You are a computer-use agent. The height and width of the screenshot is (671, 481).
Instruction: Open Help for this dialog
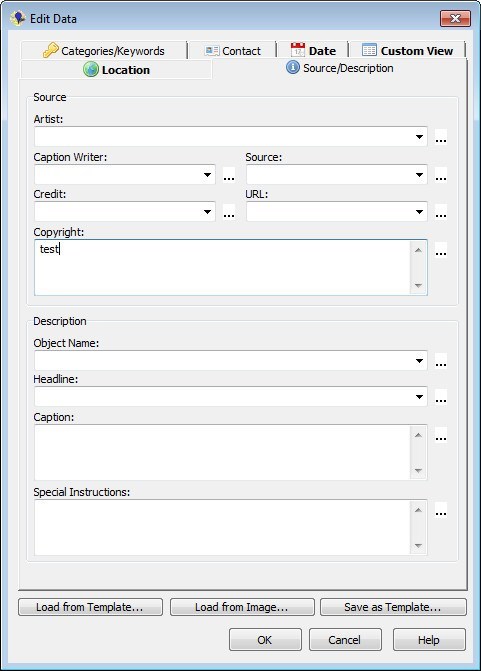pyautogui.click(x=429, y=640)
